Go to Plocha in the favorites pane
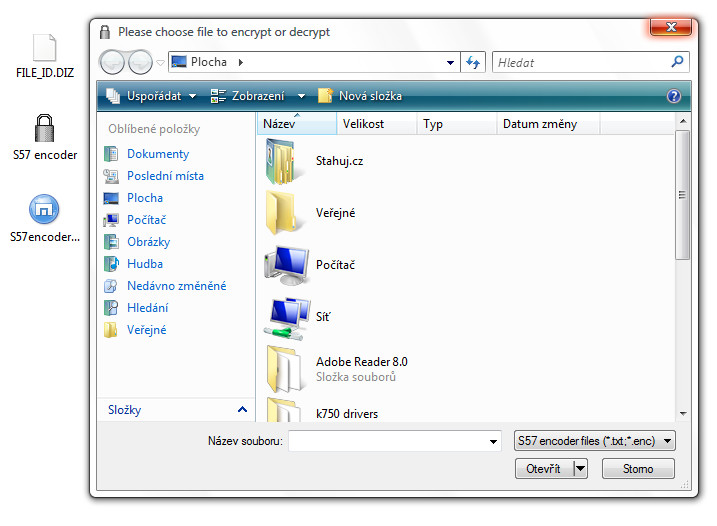This screenshot has height=526, width=717. [x=144, y=198]
